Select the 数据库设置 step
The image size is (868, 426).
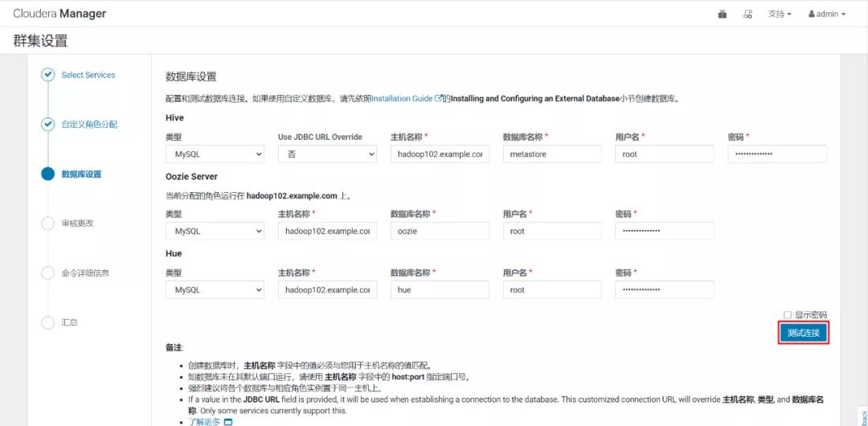81,174
